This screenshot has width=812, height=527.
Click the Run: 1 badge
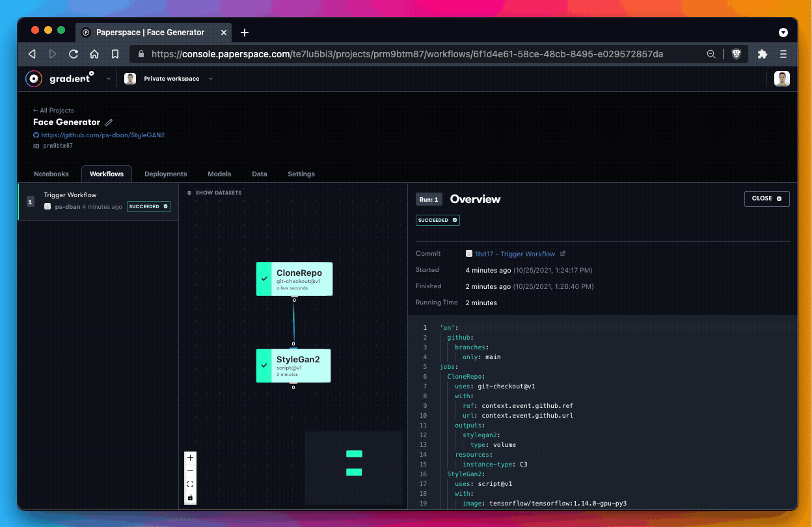click(x=429, y=199)
